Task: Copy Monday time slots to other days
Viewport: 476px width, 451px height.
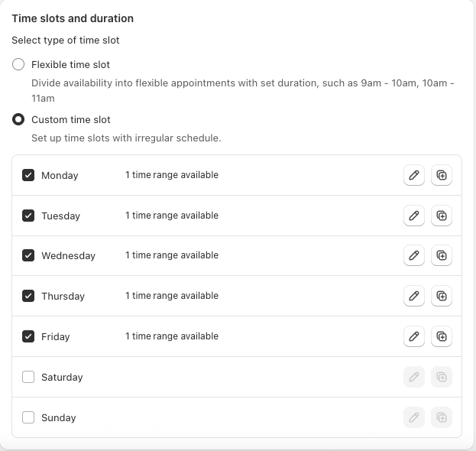Action: click(442, 175)
